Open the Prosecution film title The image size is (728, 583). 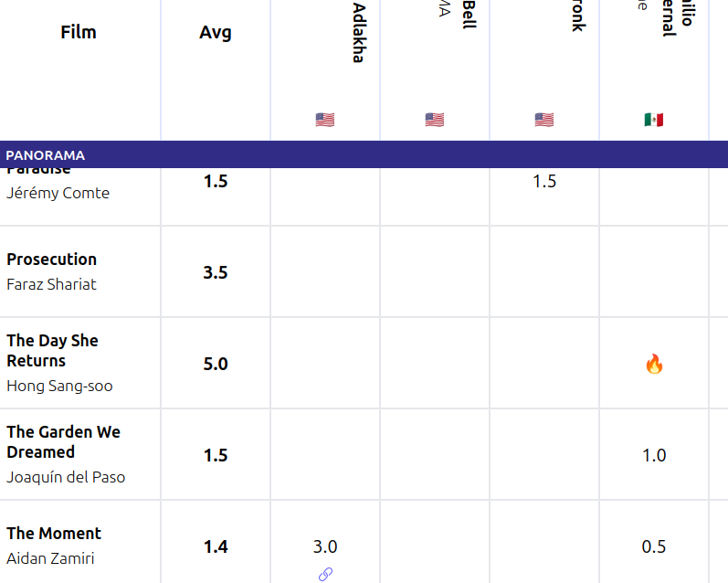(51, 260)
